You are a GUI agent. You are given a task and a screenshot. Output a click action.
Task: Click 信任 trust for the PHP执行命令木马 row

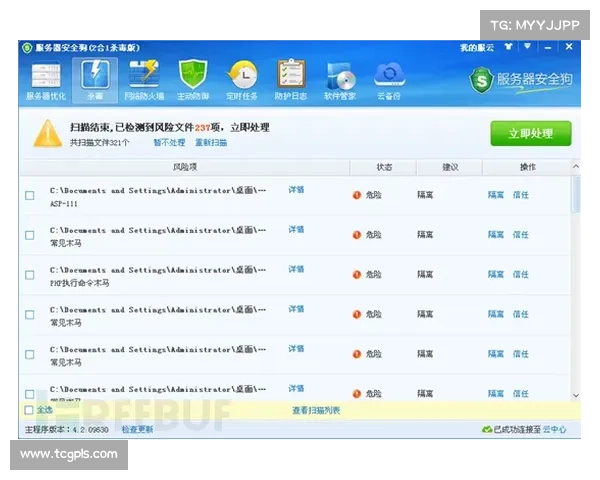pyautogui.click(x=521, y=275)
